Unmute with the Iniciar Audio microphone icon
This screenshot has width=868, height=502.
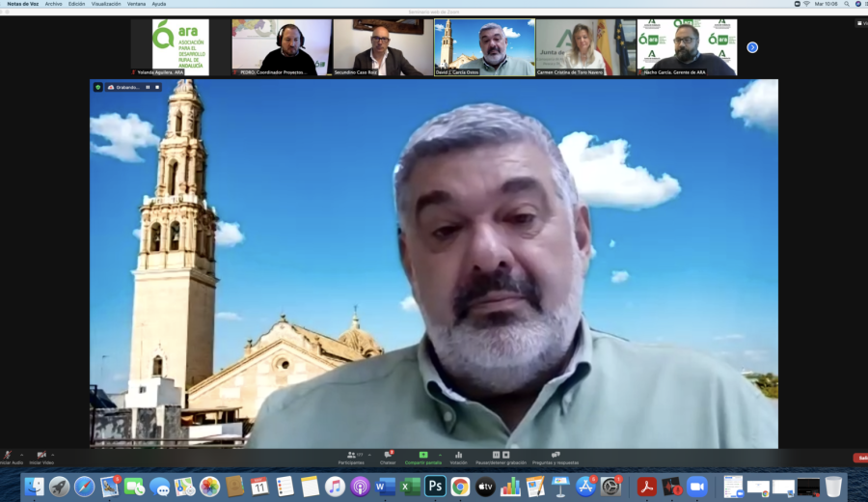pyautogui.click(x=7, y=455)
